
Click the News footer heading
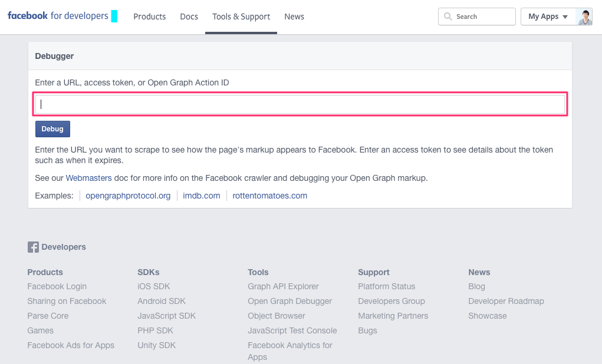pyautogui.click(x=479, y=272)
